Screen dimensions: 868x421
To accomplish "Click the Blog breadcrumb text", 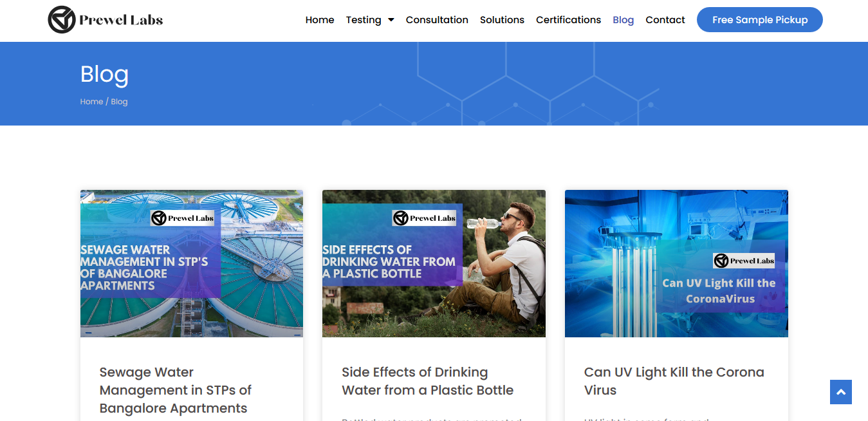I will click(x=120, y=102).
